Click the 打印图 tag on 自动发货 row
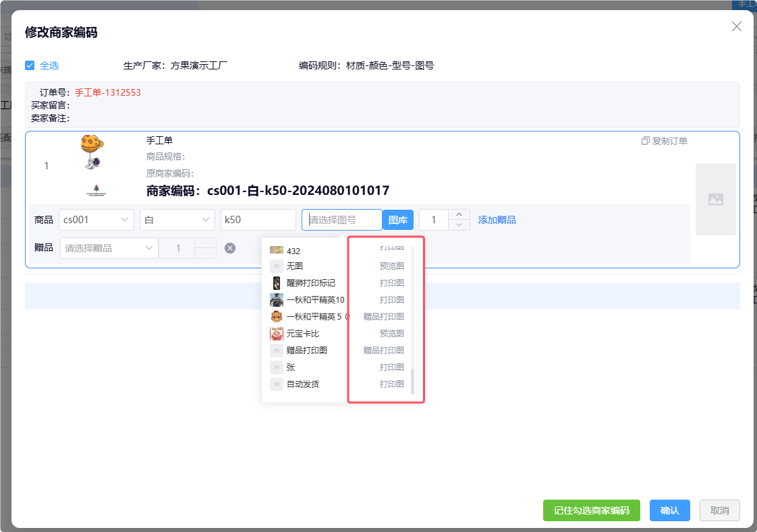This screenshot has height=532, width=757. tap(391, 384)
